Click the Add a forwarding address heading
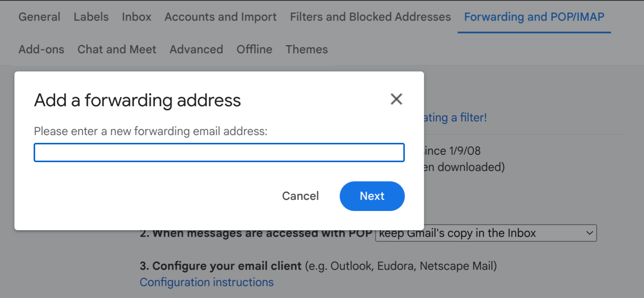Image resolution: width=644 pixels, height=298 pixels. pos(137,100)
